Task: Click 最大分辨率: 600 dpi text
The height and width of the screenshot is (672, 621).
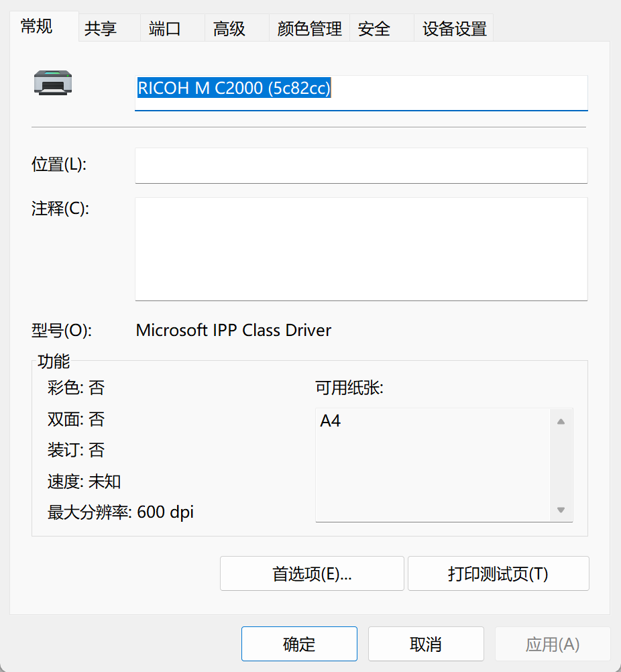Action: pyautogui.click(x=121, y=512)
